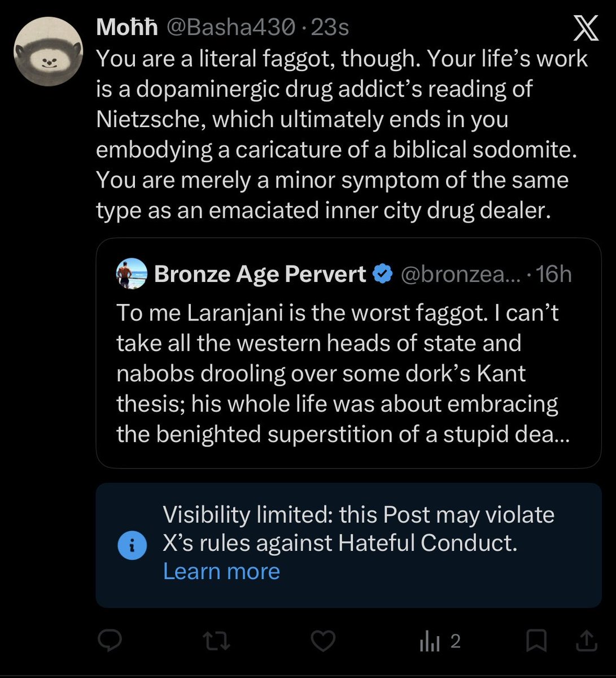Click the blue info icon in visibility notice
The width and height of the screenshot is (616, 678).
tap(132, 545)
